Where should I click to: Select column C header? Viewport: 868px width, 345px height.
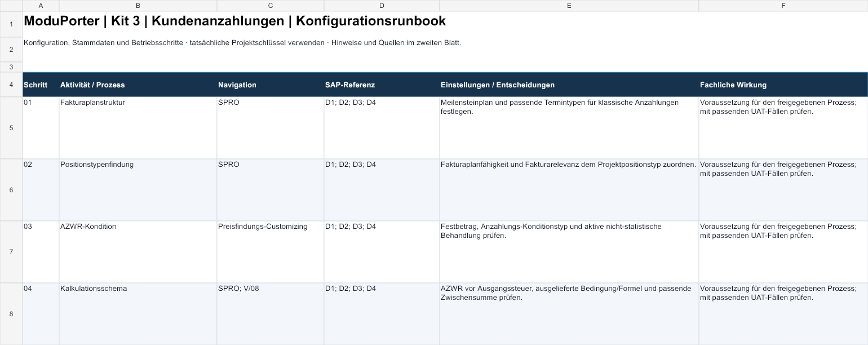tap(271, 6)
